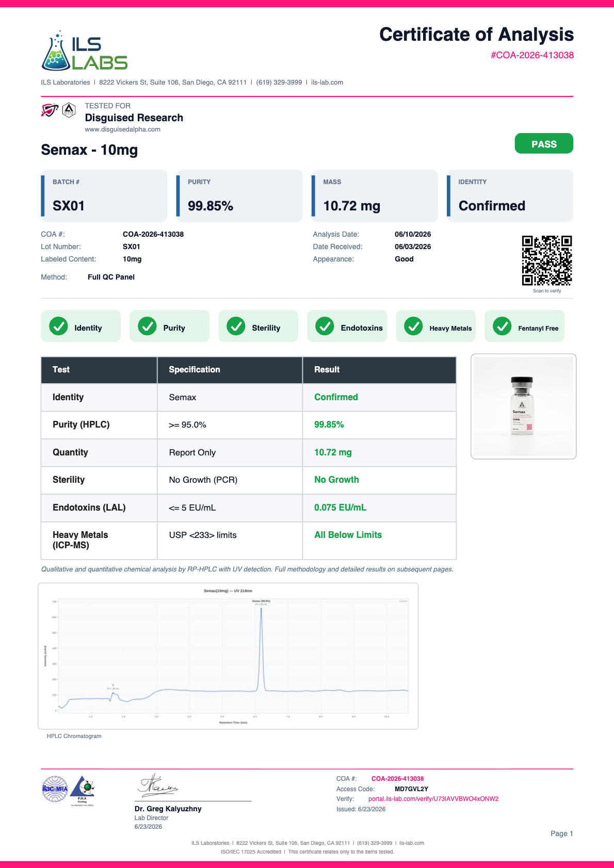Image resolution: width=614 pixels, height=868 pixels.
Task: Click the Purity 99.85% summary card
Action: (x=239, y=196)
